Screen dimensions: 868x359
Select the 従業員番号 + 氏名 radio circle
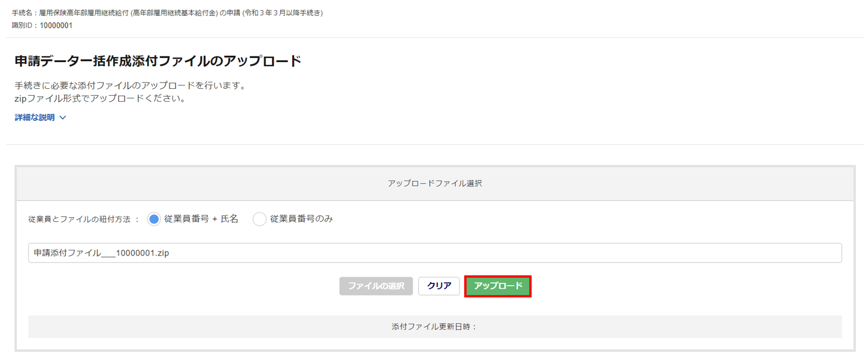[154, 219]
